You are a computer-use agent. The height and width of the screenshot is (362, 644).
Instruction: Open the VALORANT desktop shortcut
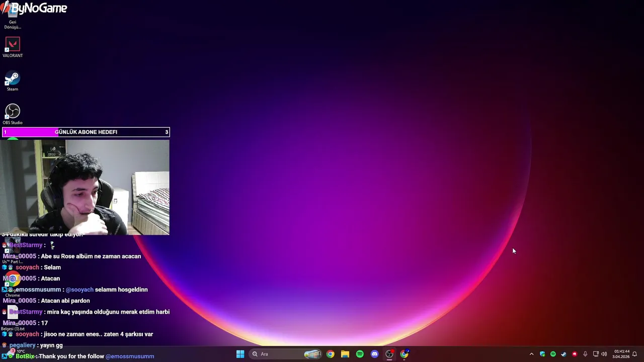click(13, 48)
